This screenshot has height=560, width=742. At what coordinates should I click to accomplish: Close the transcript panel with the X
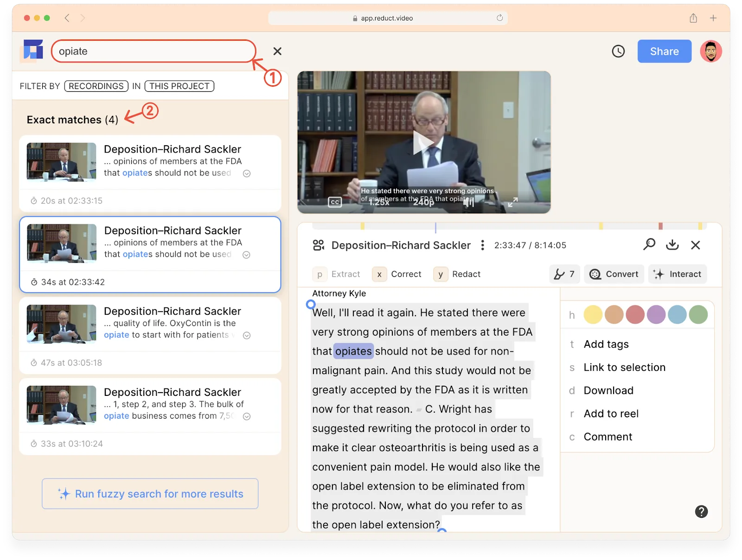pyautogui.click(x=695, y=245)
